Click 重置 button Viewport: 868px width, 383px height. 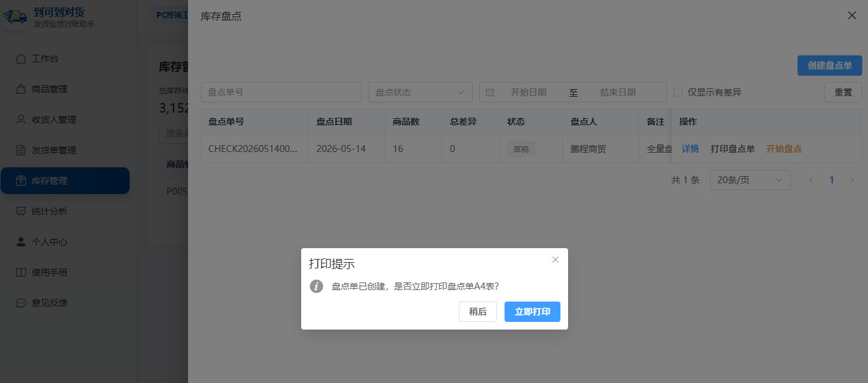pos(843,92)
